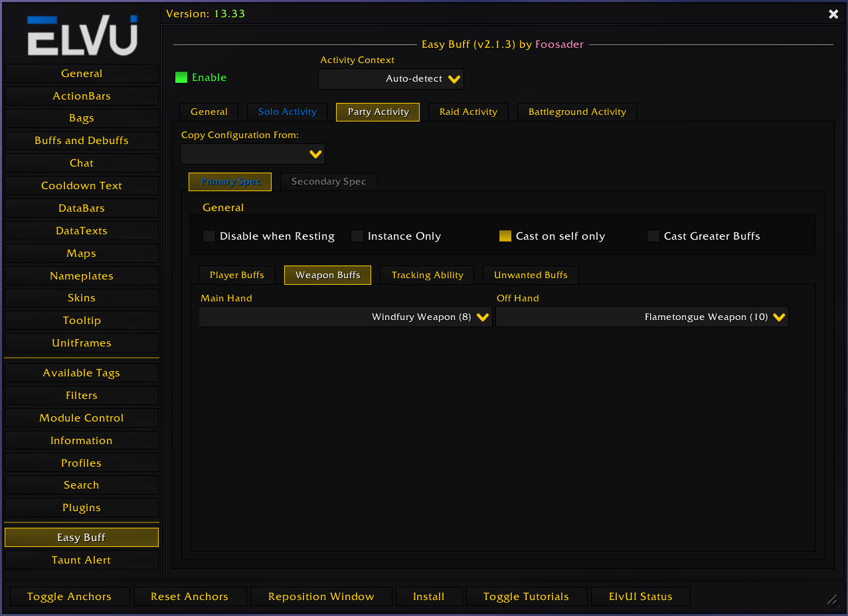Open the Available Tags section

point(82,373)
